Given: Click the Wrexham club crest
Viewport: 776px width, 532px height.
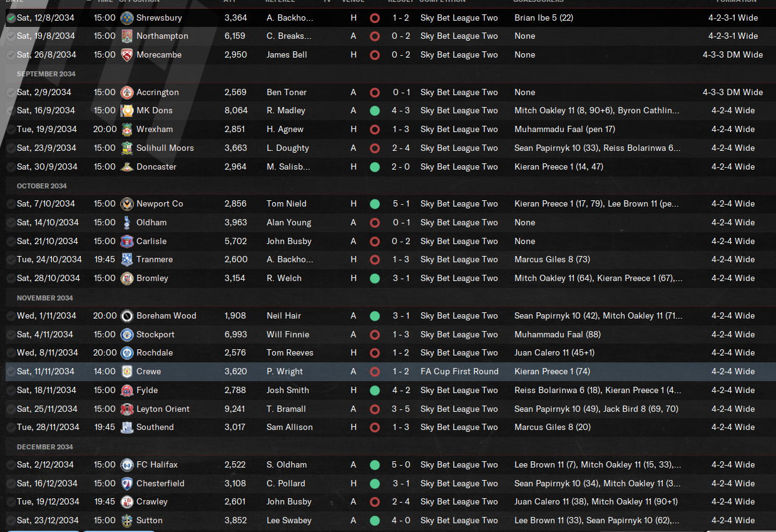Looking at the screenshot, I should (127, 130).
